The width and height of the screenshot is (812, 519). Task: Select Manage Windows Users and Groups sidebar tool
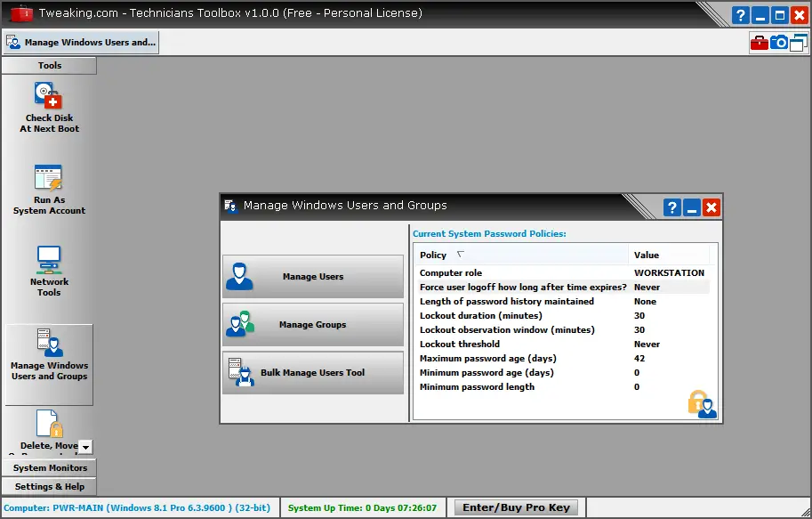(x=49, y=364)
